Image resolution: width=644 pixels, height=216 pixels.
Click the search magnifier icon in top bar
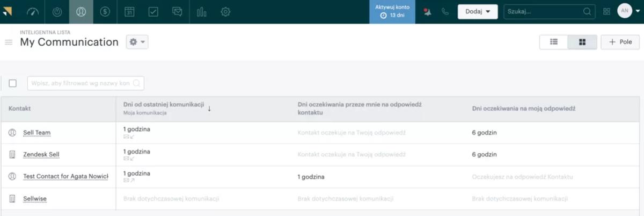click(x=588, y=11)
